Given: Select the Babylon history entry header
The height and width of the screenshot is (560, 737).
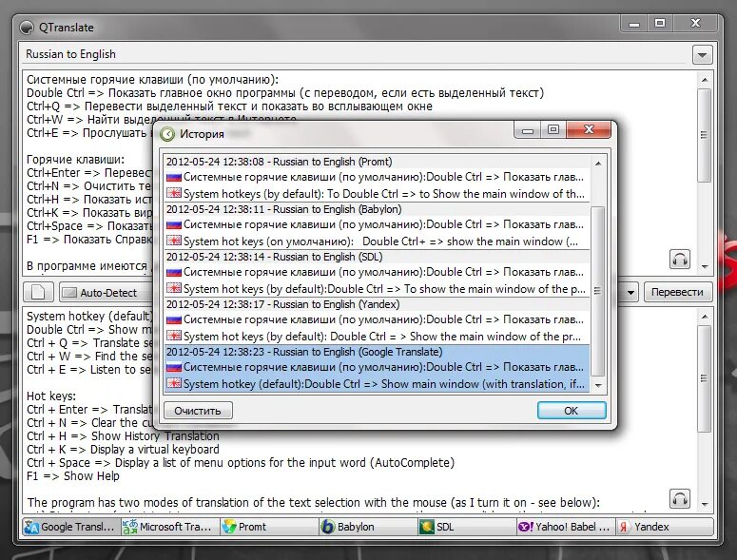Looking at the screenshot, I should pos(377,209).
